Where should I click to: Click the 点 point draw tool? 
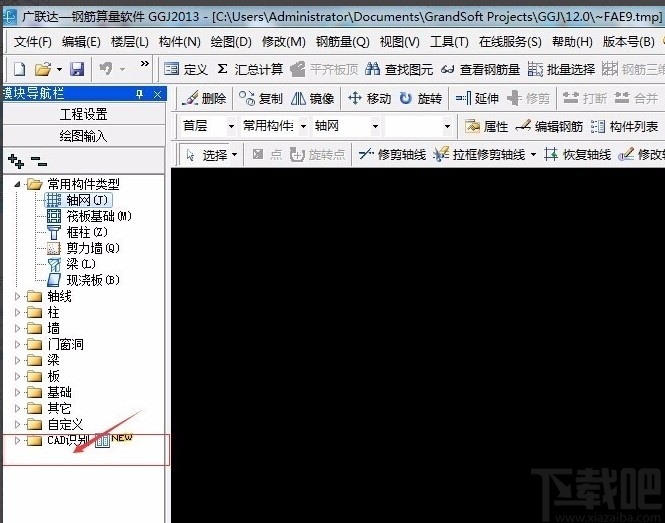point(267,155)
